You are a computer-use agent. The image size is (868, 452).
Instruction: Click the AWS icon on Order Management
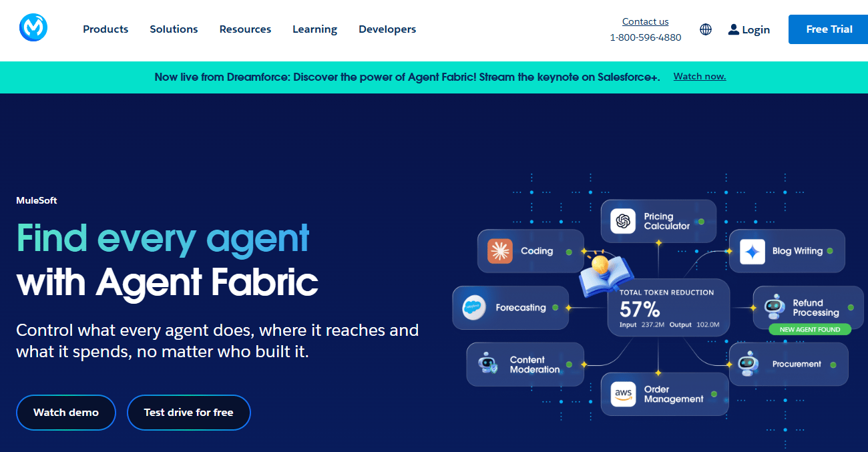click(624, 394)
